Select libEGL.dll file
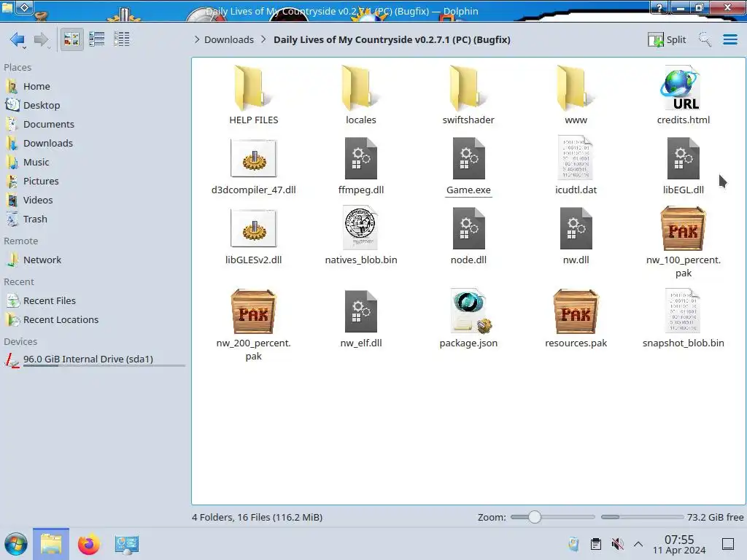Viewport: 747px width, 560px height. click(683, 166)
